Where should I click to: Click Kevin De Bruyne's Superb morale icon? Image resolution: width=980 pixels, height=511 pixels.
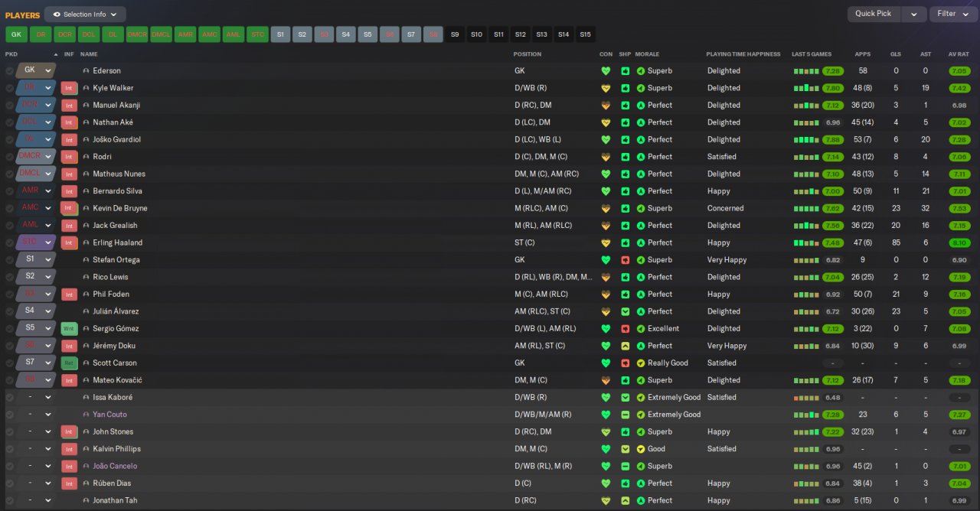pos(641,209)
